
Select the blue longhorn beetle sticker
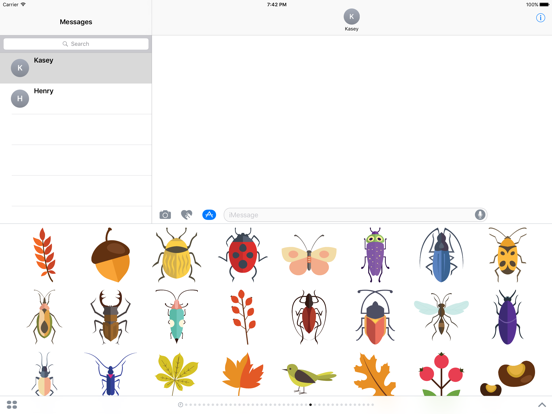pos(441,255)
